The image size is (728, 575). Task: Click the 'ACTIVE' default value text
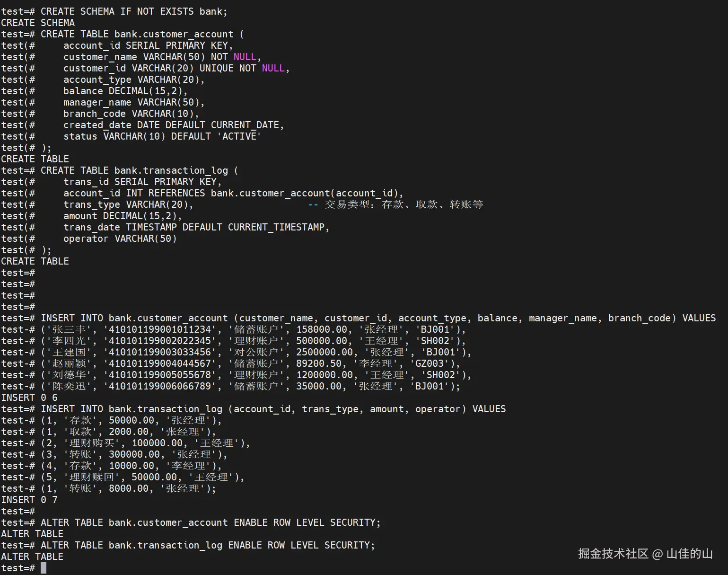point(239,136)
